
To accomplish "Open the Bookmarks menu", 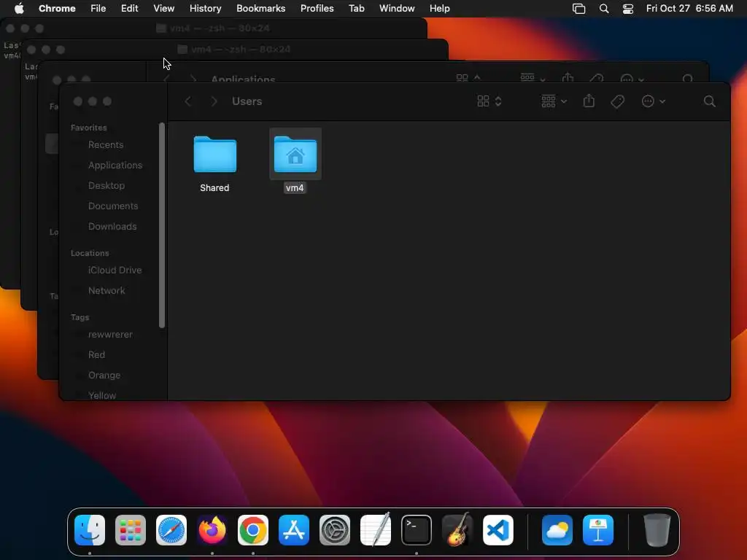I will [x=260, y=9].
